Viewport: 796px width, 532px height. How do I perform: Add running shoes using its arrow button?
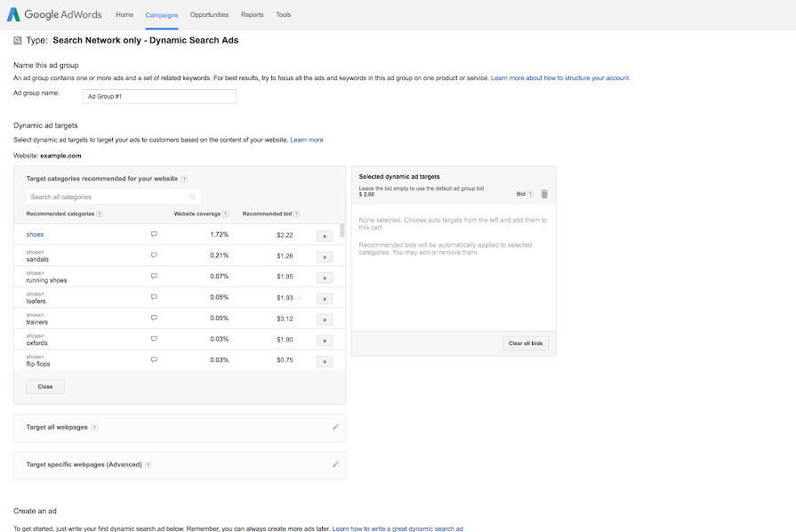[x=324, y=278]
